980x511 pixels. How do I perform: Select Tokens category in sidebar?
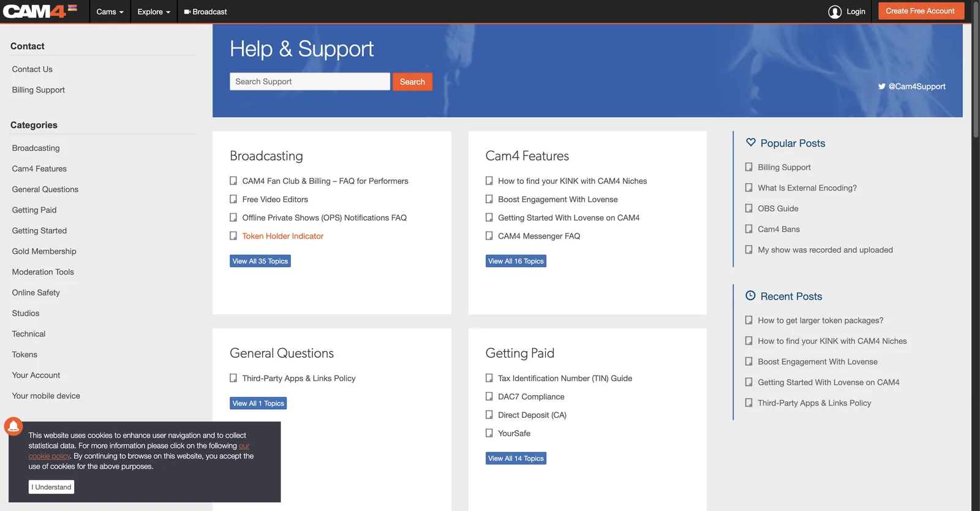point(24,355)
